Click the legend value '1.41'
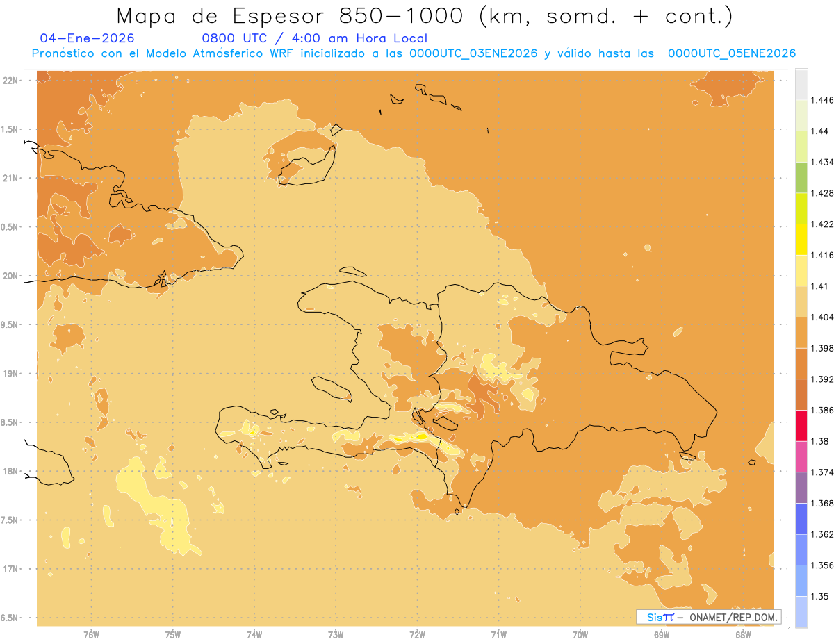This screenshot has width=834, height=644. coord(819,286)
